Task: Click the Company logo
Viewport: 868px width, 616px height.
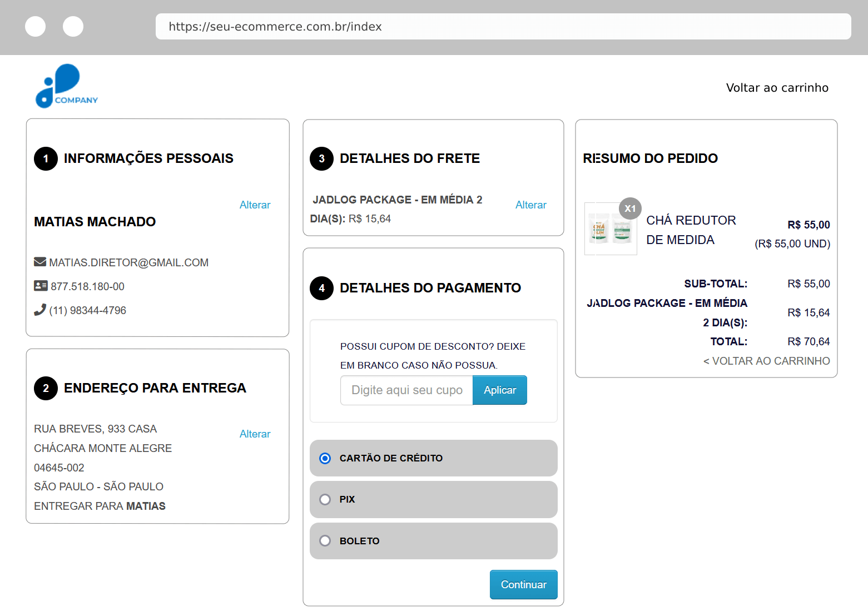Action: 66,86
